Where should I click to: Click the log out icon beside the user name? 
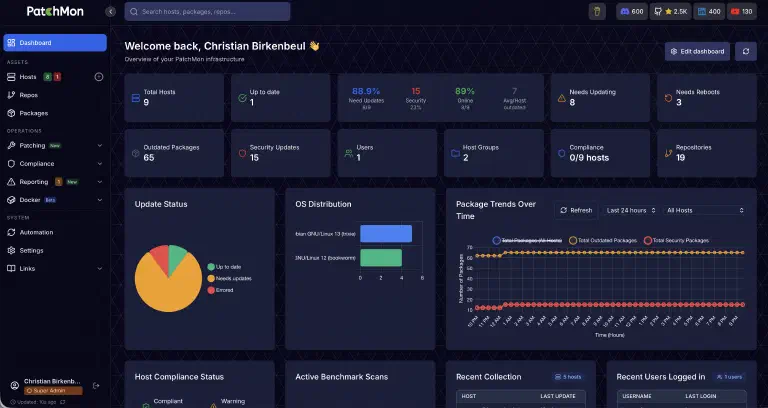[96, 385]
